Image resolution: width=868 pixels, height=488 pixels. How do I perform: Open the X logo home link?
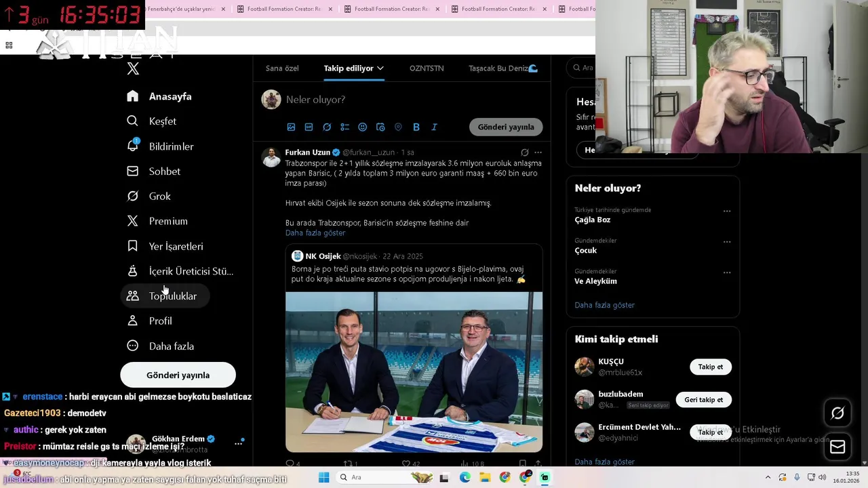(133, 68)
